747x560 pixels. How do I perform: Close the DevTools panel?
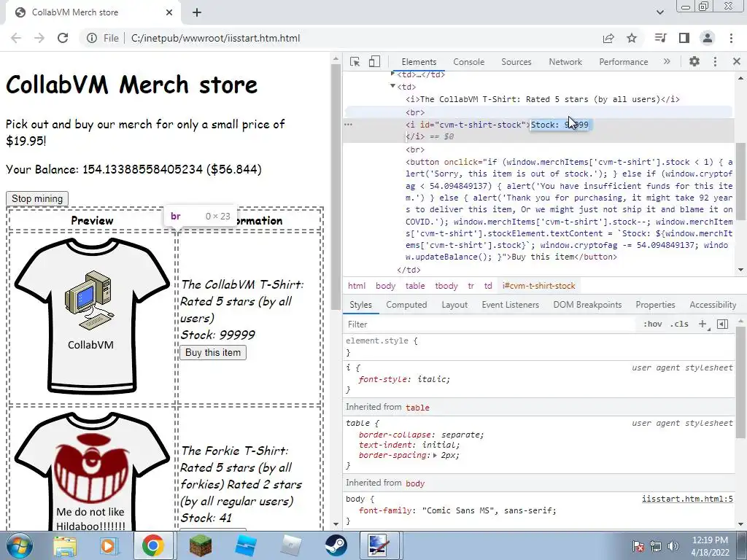[x=737, y=61]
